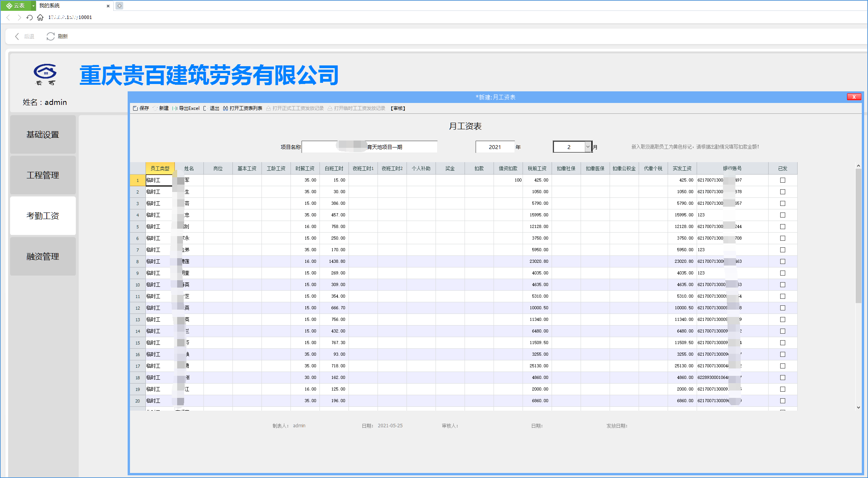
Task: Check 已发 box for row 4
Action: coord(783,215)
